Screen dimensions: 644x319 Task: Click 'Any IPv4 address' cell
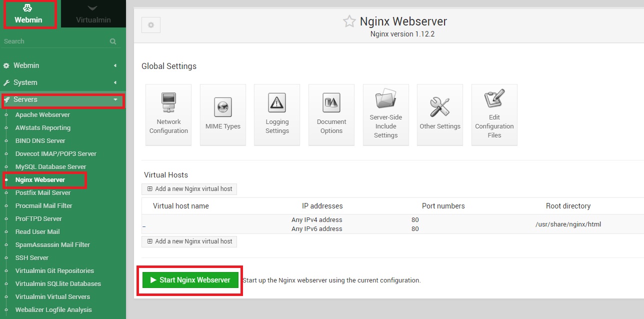(x=317, y=220)
